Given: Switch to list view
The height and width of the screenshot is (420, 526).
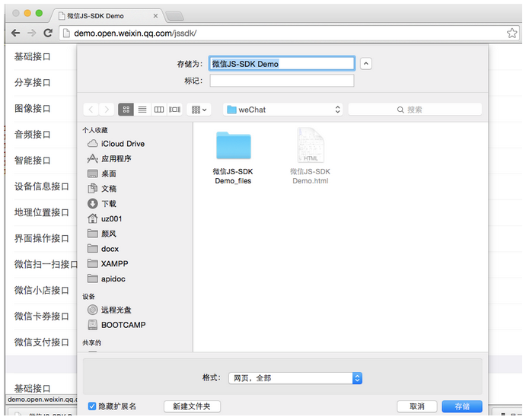Looking at the screenshot, I should point(142,110).
